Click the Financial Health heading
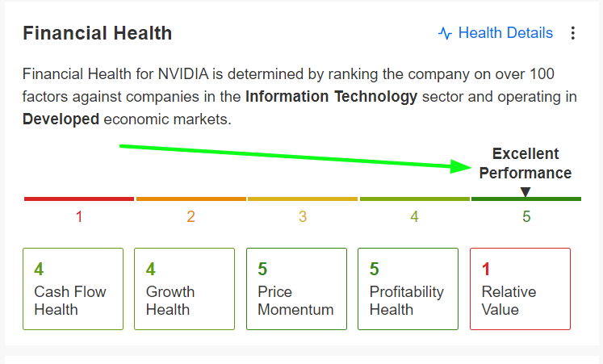The image size is (603, 364). pyautogui.click(x=98, y=33)
